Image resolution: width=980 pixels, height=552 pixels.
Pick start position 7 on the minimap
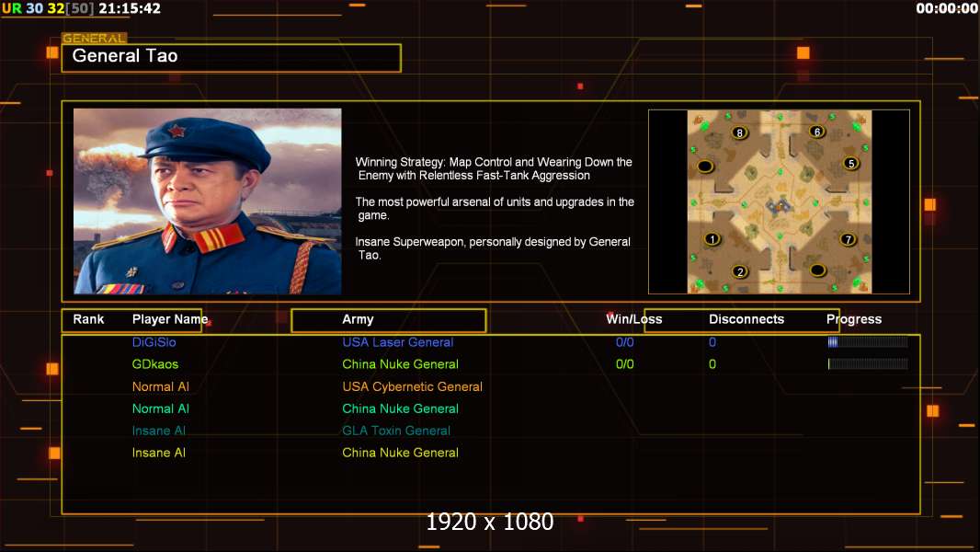coord(848,239)
